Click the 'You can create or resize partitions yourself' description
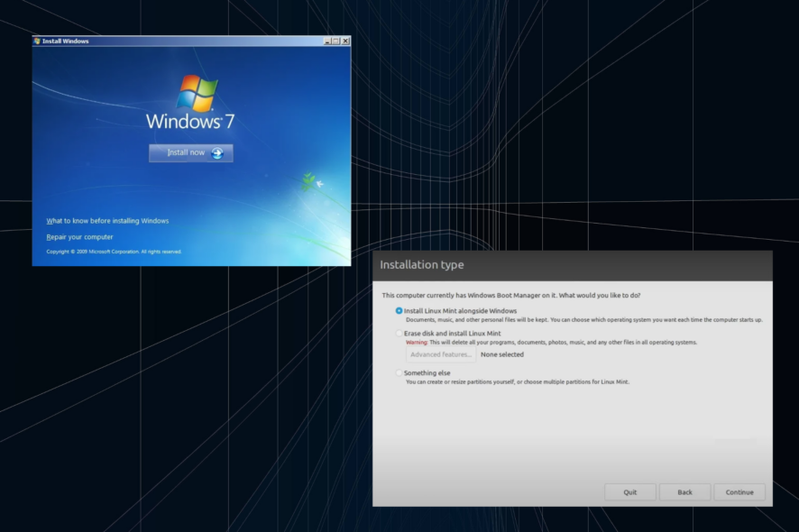Image resolution: width=799 pixels, height=532 pixels. tap(518, 381)
